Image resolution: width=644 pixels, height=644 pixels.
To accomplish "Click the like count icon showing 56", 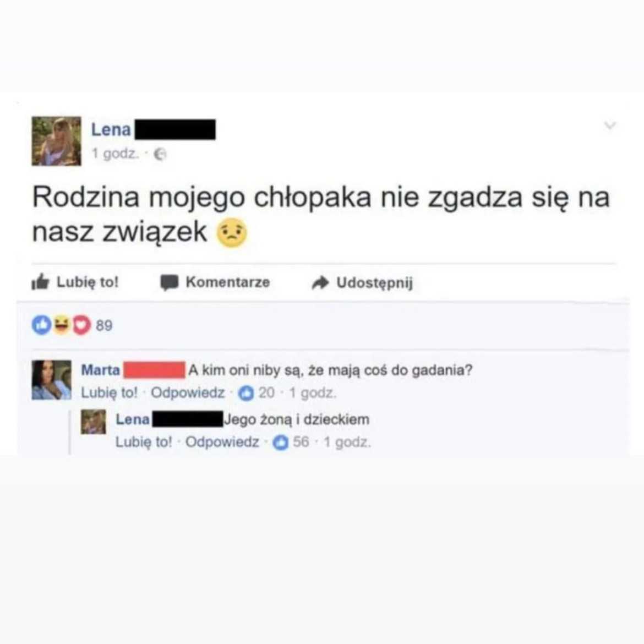I will pos(281,443).
